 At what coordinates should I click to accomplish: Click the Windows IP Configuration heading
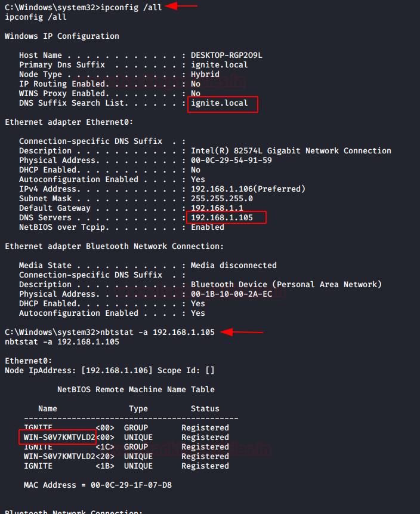click(x=62, y=36)
